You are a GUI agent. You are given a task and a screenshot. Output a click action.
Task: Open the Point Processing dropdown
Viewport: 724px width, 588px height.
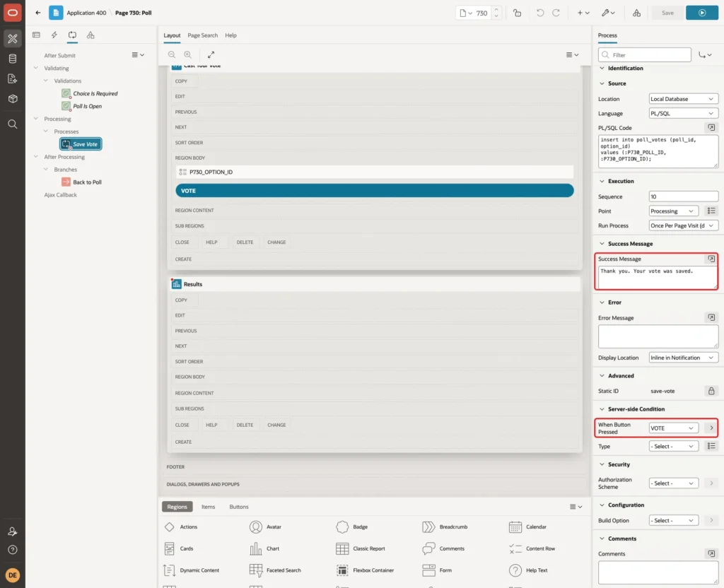tap(673, 211)
